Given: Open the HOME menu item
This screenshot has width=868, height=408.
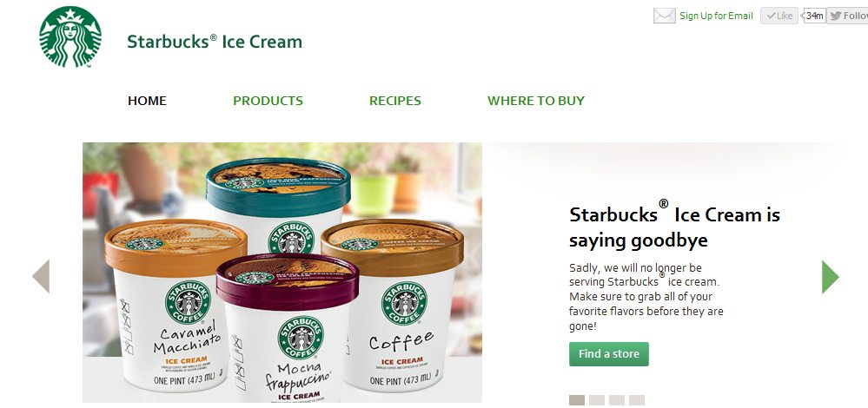Looking at the screenshot, I should tap(147, 101).
